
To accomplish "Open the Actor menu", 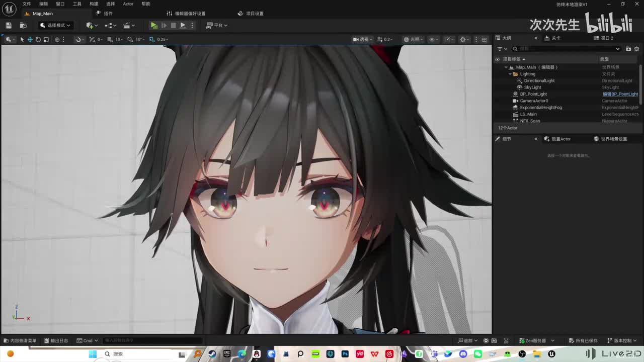I will coord(128,4).
